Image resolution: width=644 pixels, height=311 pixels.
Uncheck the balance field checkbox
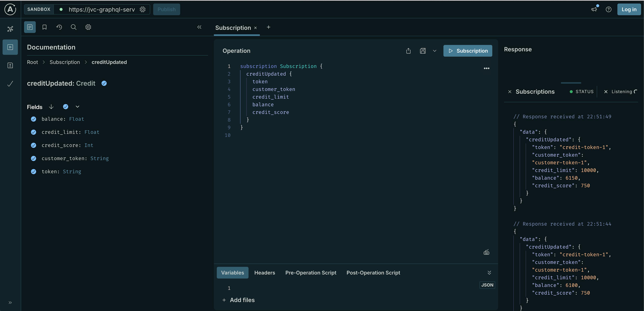[x=34, y=119]
